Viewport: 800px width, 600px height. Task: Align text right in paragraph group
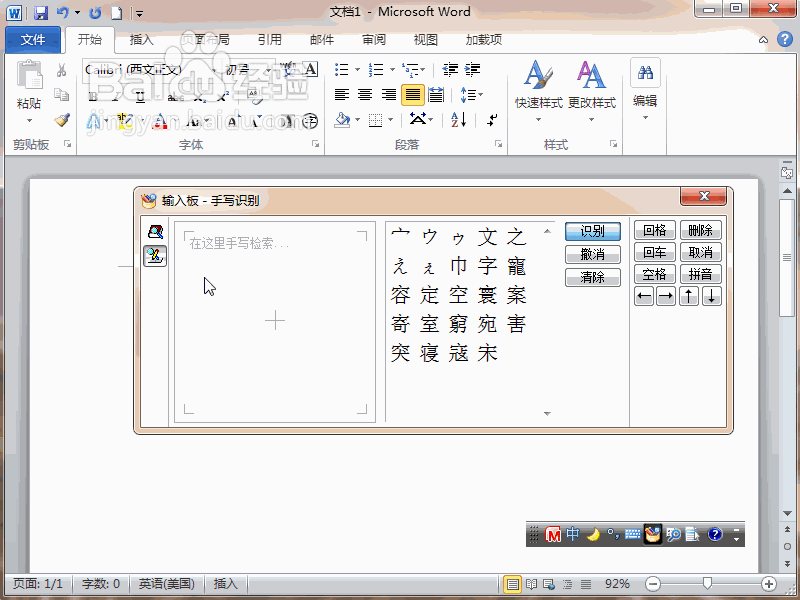[x=389, y=95]
